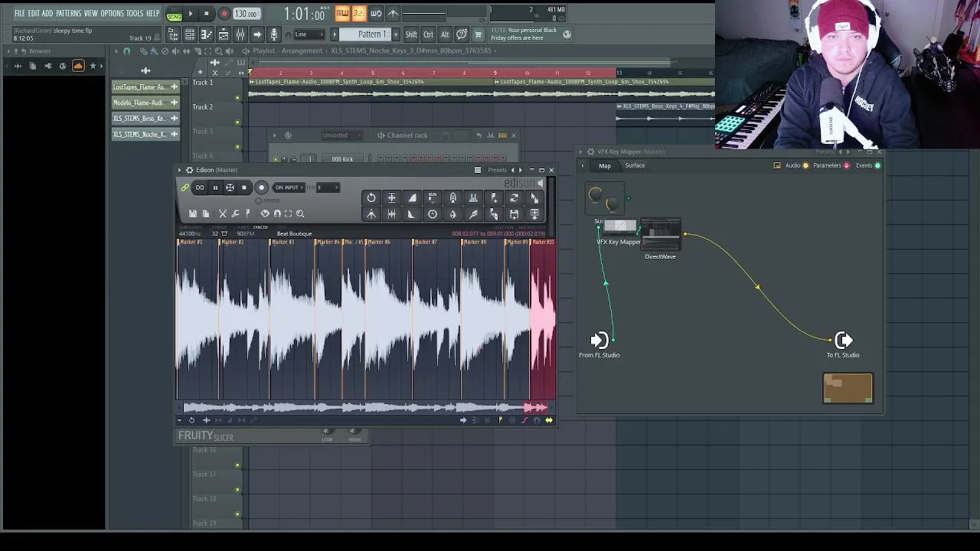Click Edison's equalize bars icon
This screenshot has height=551, width=980.
[x=472, y=197]
